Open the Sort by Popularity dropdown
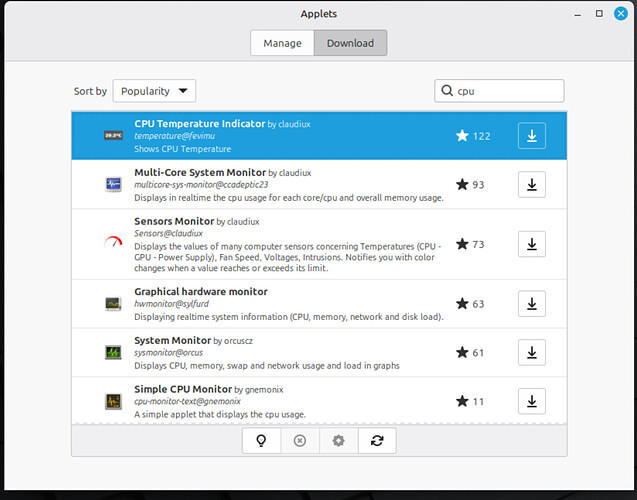This screenshot has height=500, width=637. [154, 91]
